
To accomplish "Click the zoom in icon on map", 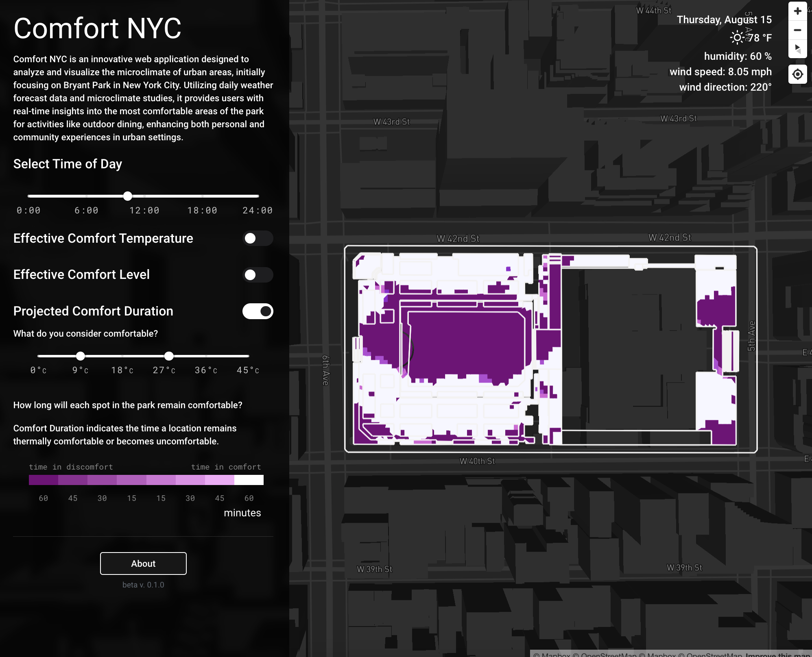I will tap(797, 11).
